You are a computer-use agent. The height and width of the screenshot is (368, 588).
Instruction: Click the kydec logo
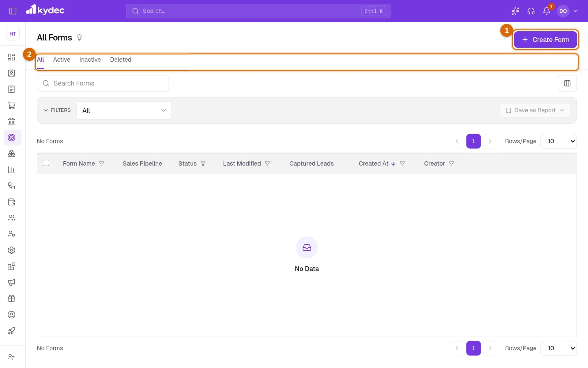[x=45, y=10]
